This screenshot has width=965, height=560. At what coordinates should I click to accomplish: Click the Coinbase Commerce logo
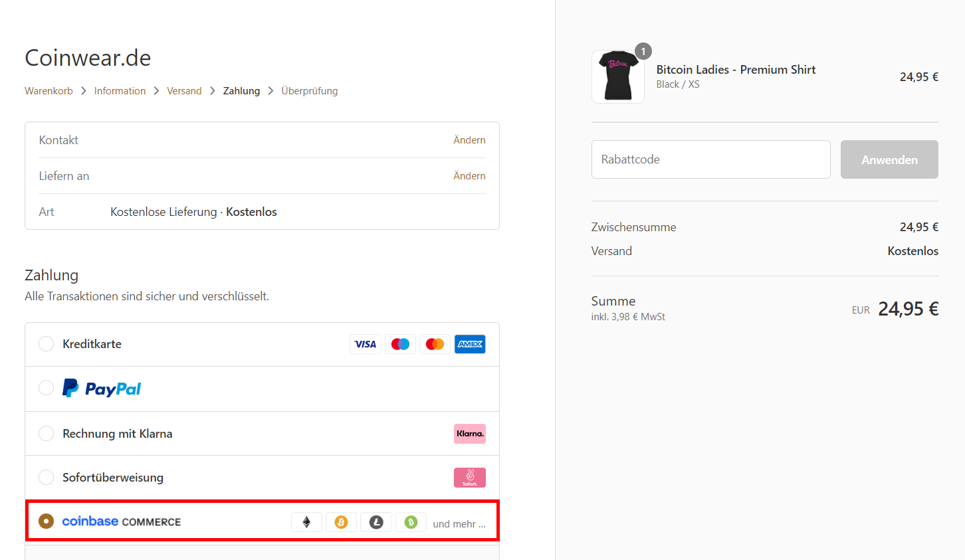coord(122,521)
